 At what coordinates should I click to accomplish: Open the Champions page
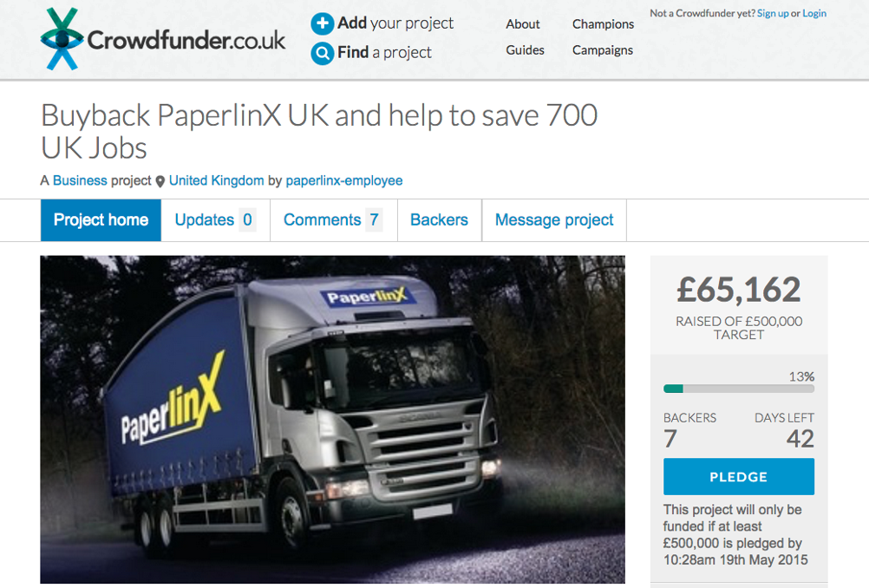coord(603,24)
